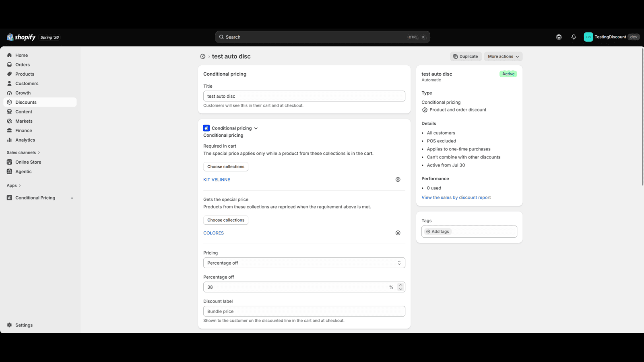Click the Markets globe icon
Screen dimensions: 644x362
pyautogui.click(x=10, y=121)
